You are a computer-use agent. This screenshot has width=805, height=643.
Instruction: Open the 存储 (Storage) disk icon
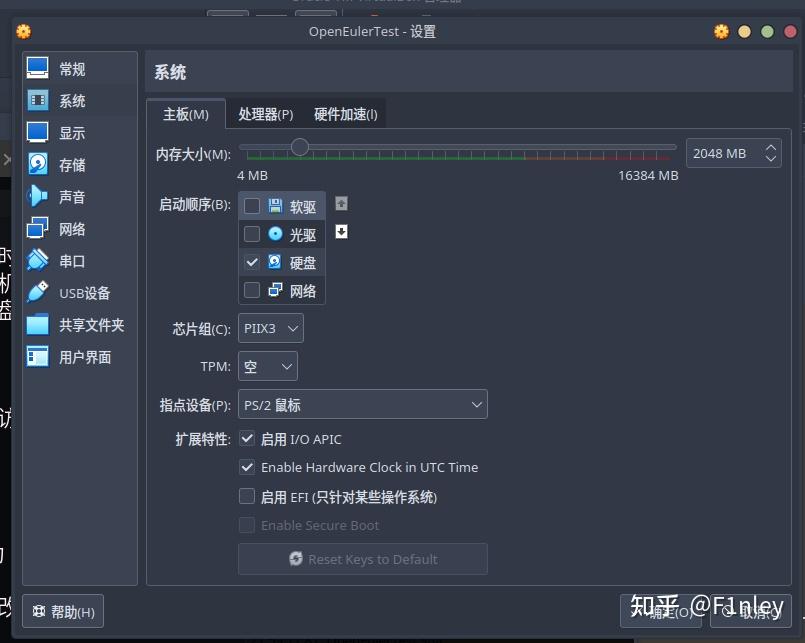(37, 164)
